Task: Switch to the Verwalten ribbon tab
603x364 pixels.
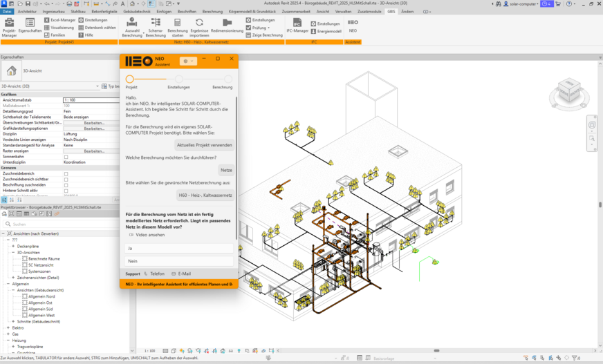Action: pyautogui.click(x=343, y=12)
